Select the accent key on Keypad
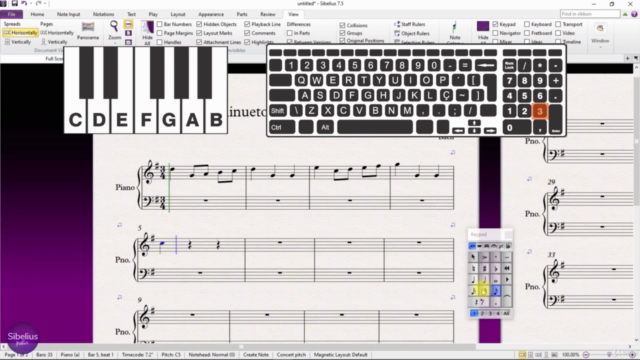 484,257
